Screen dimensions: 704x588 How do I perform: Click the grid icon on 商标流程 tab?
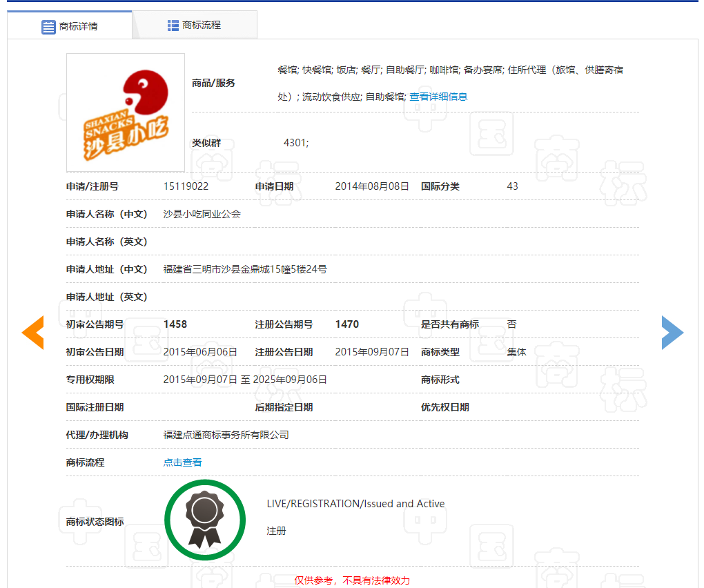pos(173,26)
